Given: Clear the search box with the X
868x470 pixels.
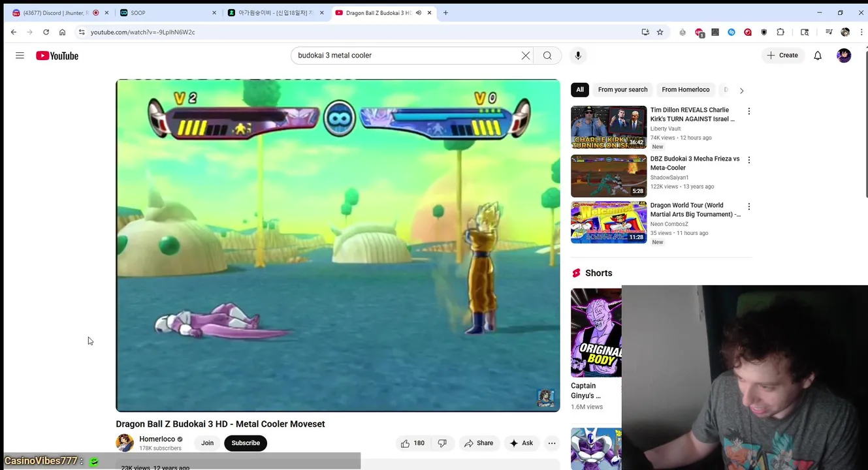Looking at the screenshot, I should tap(526, 55).
